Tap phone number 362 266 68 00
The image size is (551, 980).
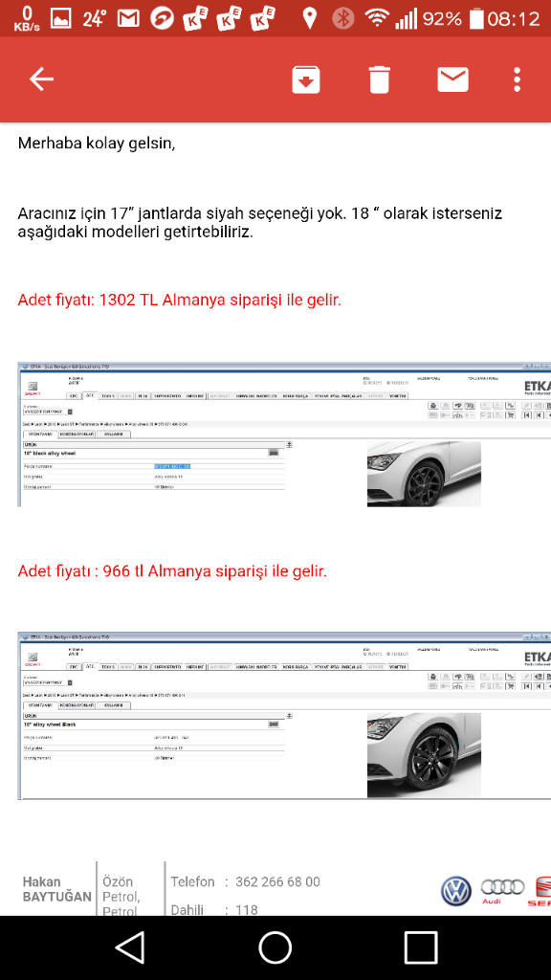coord(277,881)
